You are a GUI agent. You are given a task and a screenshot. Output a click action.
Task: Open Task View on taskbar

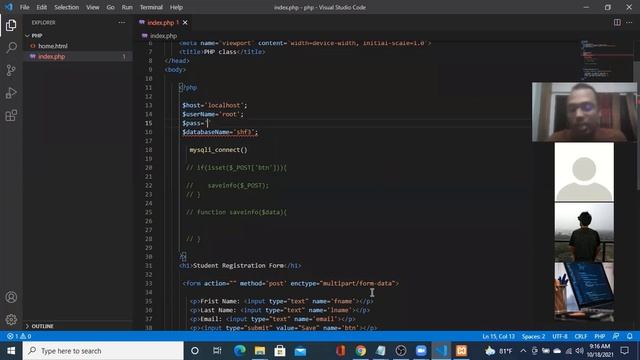tap(217, 351)
